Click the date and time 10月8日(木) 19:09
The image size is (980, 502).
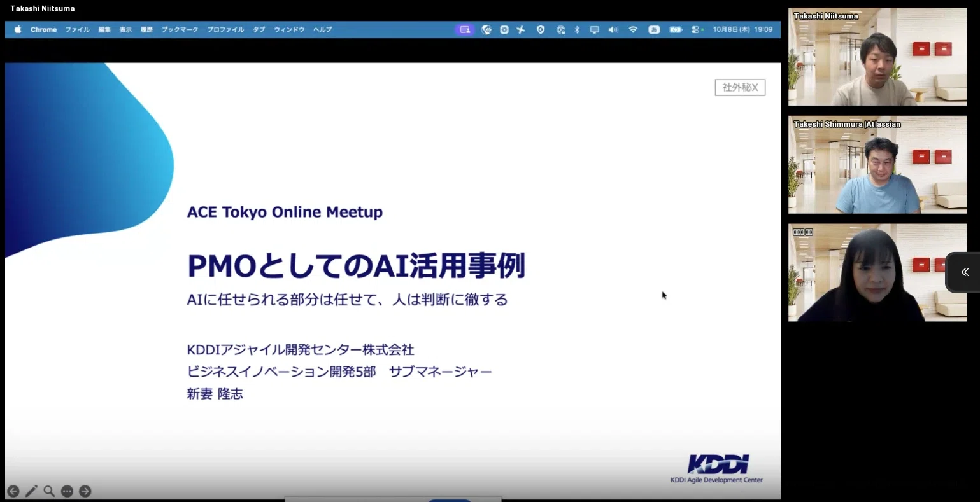[742, 29]
